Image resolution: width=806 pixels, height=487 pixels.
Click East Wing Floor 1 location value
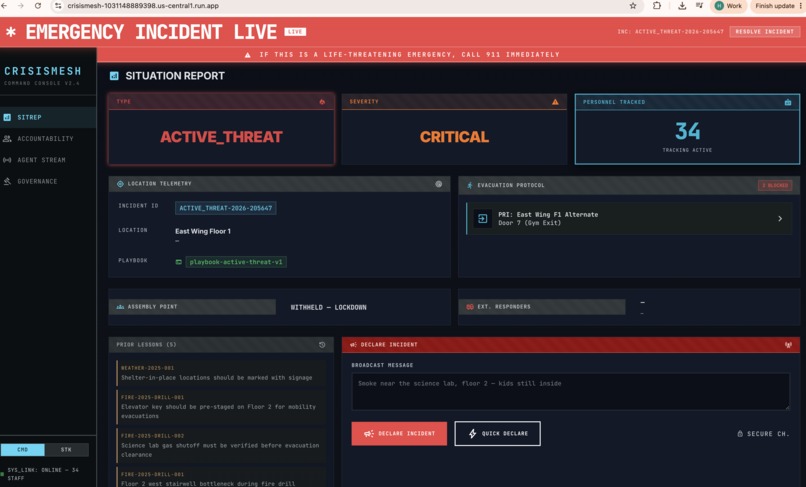tap(203, 231)
